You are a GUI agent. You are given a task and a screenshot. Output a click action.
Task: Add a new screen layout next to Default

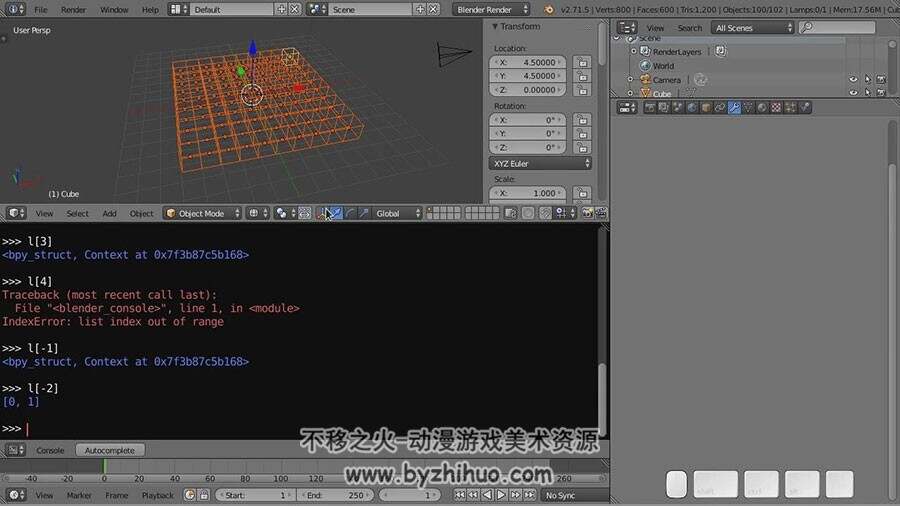(x=281, y=9)
